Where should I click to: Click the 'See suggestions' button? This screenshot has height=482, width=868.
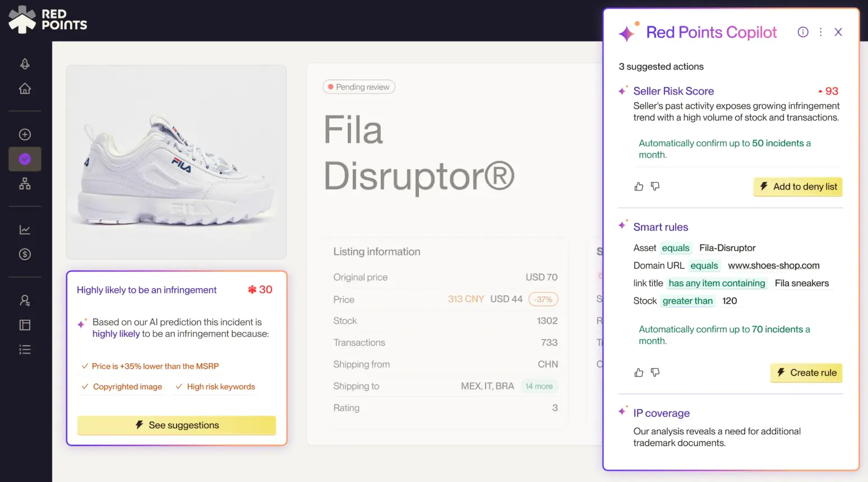pyautogui.click(x=176, y=425)
